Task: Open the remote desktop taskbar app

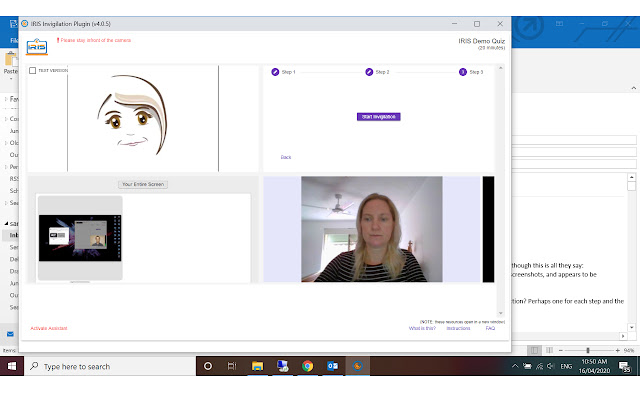Action: point(282,366)
